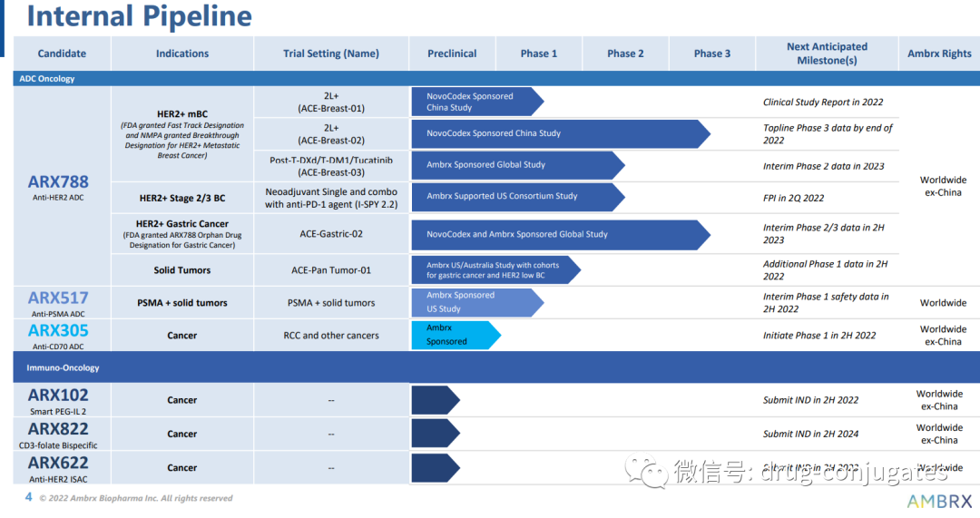Select the Worldwide rights cell for ARX517
The width and height of the screenshot is (980, 518).
coord(943,302)
